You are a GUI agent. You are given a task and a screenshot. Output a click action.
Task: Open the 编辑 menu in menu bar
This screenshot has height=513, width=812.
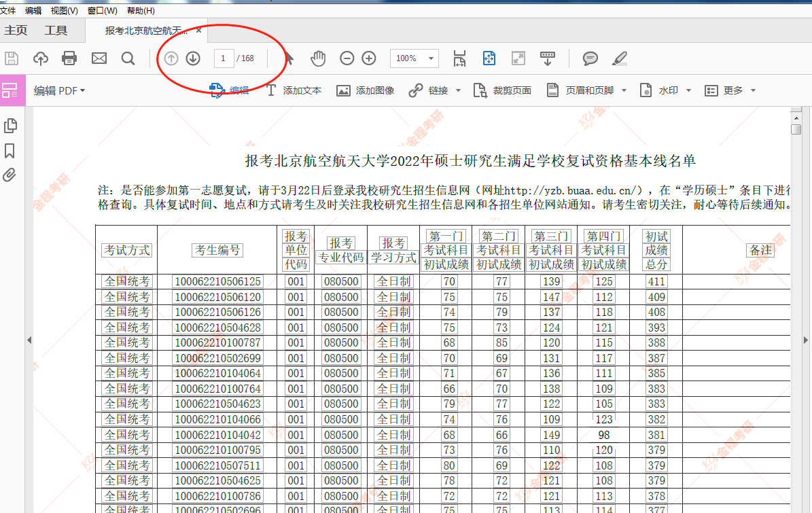coord(33,10)
